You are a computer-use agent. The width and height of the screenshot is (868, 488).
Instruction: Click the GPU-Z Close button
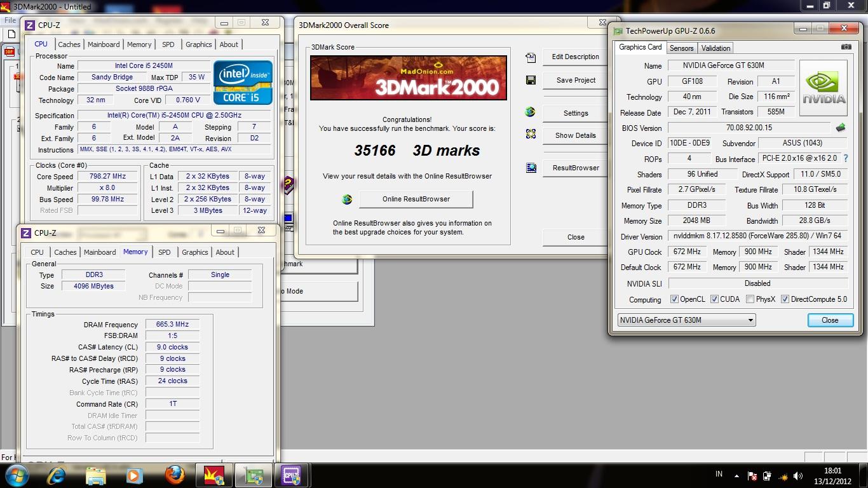pyautogui.click(x=830, y=320)
